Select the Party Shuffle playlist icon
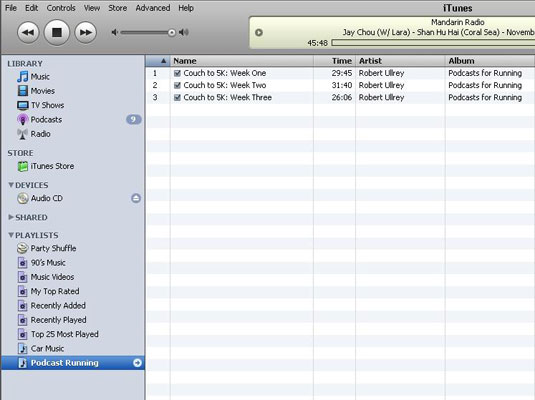Image resolution: width=535 pixels, height=400 pixels. point(23,248)
